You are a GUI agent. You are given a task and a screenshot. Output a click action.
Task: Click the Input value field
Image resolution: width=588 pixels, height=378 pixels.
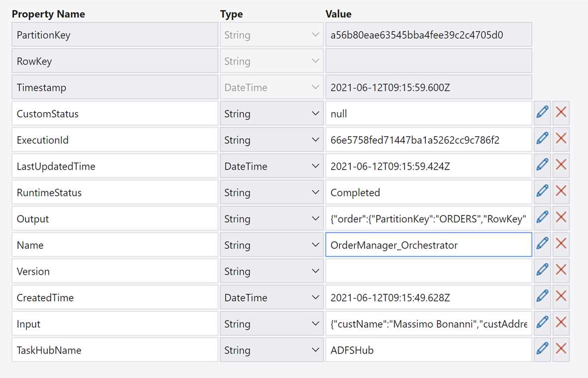(429, 323)
